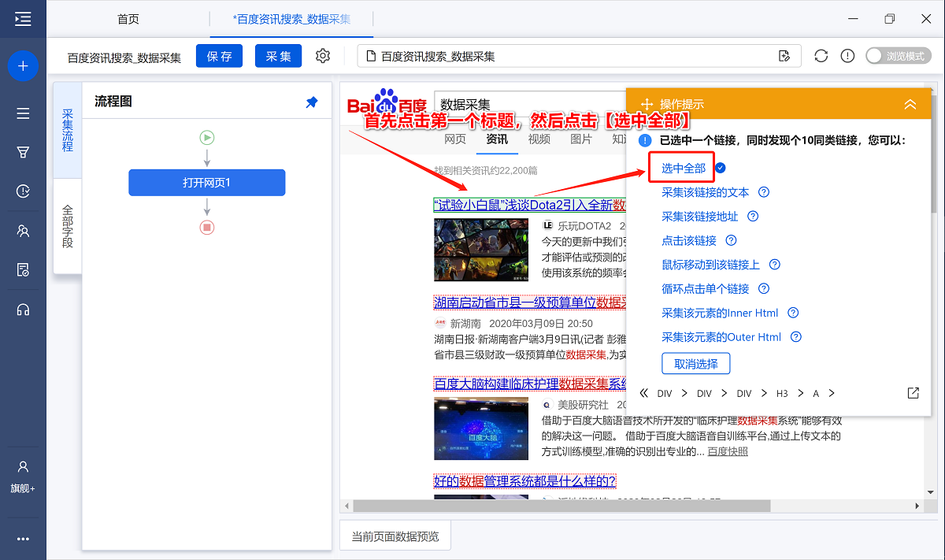Choose 鼠标移动到该链接上
This screenshot has width=945, height=560.
click(x=711, y=265)
